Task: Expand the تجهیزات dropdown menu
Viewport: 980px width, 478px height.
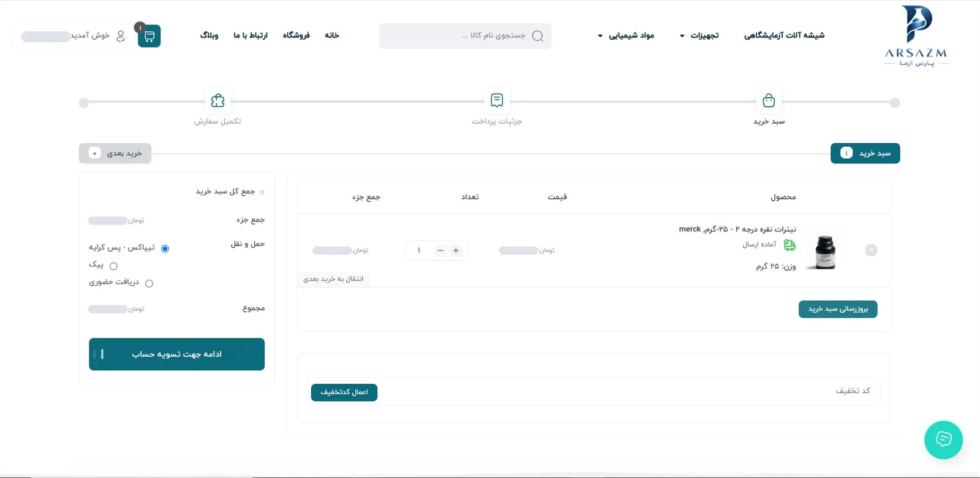Action: [x=699, y=35]
